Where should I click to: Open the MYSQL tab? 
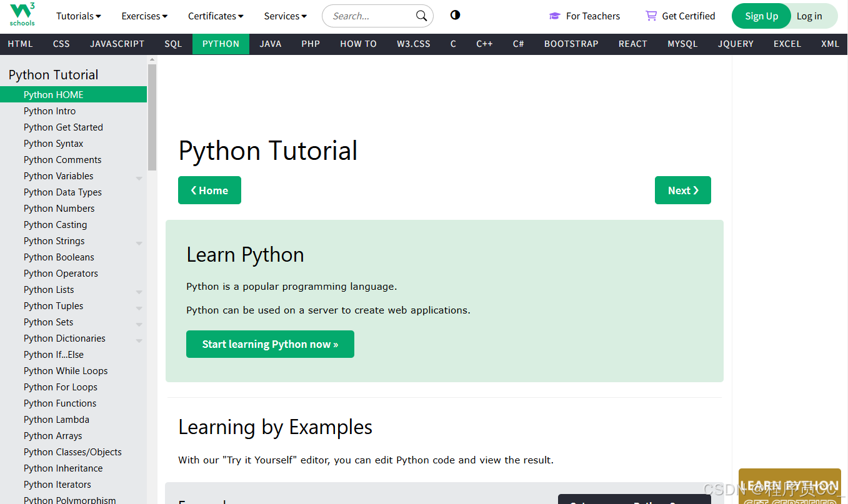coord(682,44)
